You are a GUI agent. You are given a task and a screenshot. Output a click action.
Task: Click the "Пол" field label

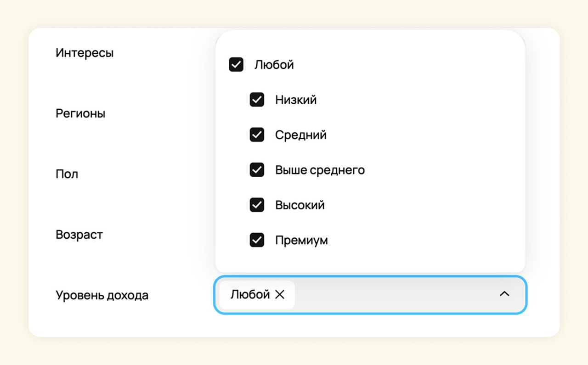pos(67,174)
